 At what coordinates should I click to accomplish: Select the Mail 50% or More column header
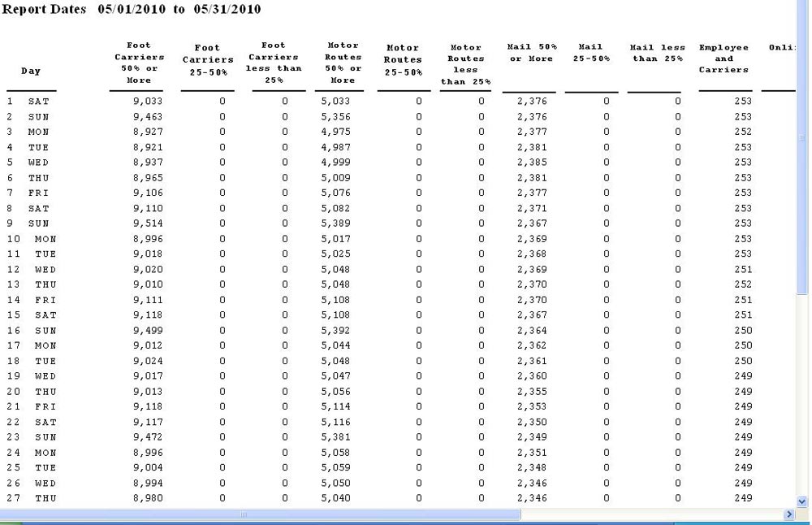531,53
